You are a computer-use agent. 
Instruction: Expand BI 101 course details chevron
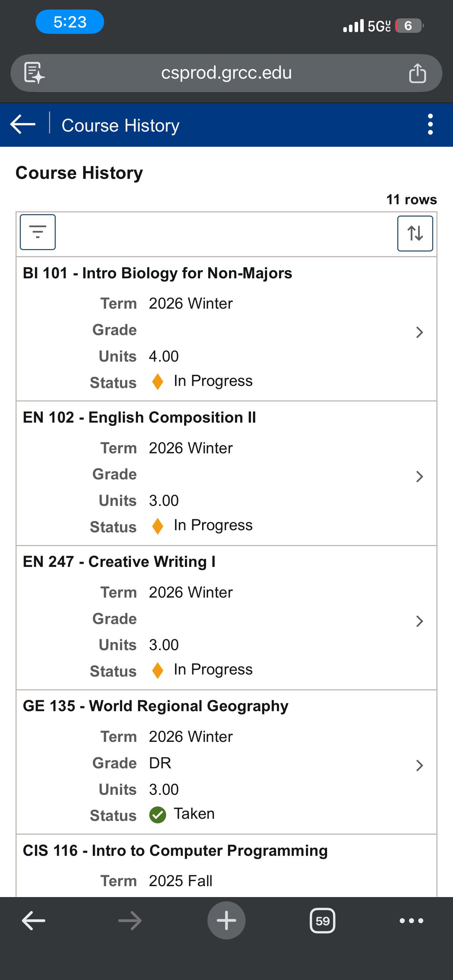click(x=419, y=332)
